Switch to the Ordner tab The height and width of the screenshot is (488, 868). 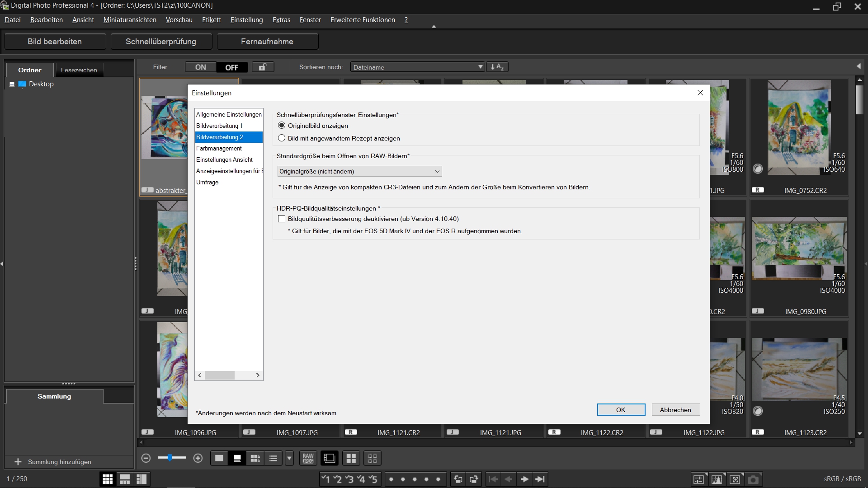(x=30, y=70)
